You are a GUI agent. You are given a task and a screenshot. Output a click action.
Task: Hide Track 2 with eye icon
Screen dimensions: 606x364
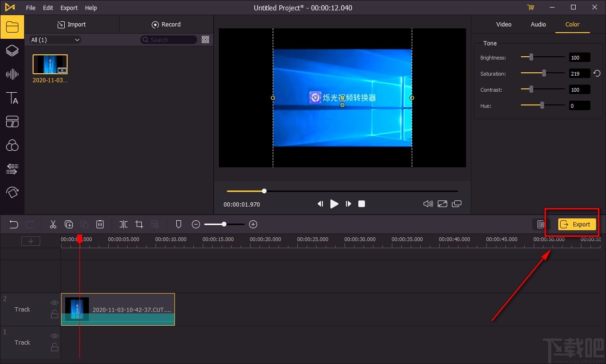coord(55,303)
